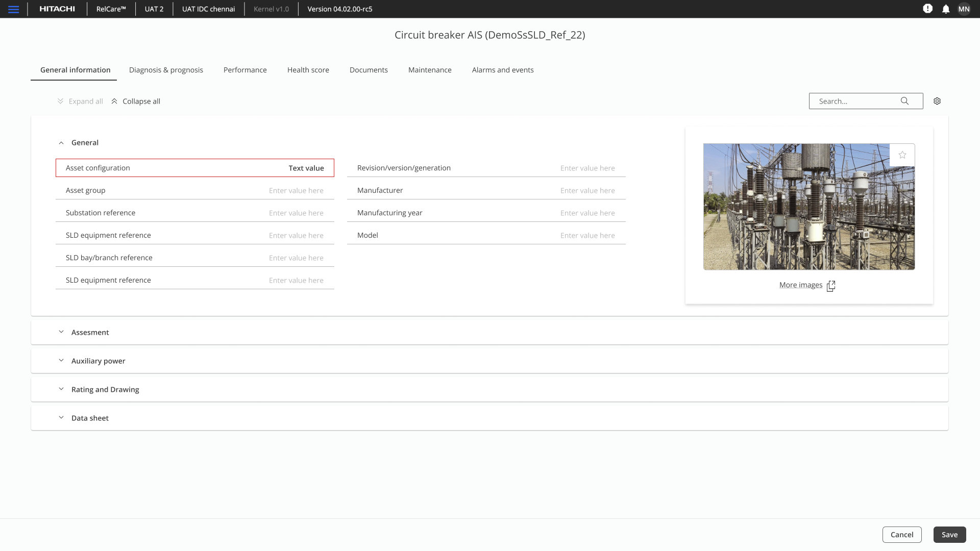Viewport: 980px width, 551px height.
Task: Open the hamburger navigation menu
Action: click(x=14, y=9)
